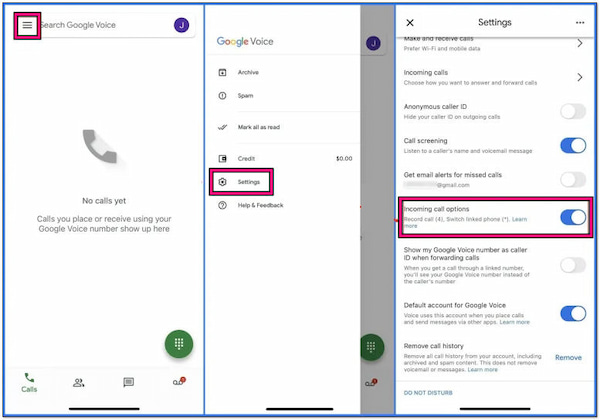
Task: Click the DO NOT DISTURB section header
Action: pos(428,393)
